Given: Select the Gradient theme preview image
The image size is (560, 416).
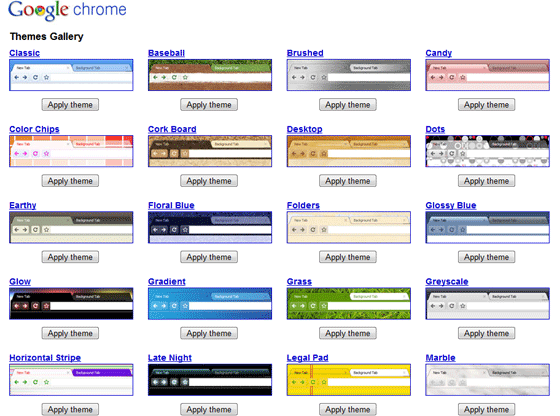Looking at the screenshot, I should [x=210, y=304].
